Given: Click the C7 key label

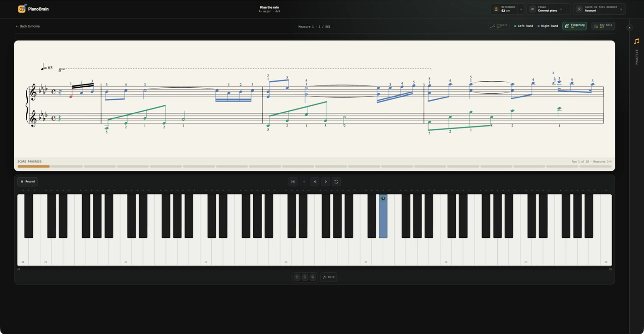Looking at the screenshot, I should point(526,262).
